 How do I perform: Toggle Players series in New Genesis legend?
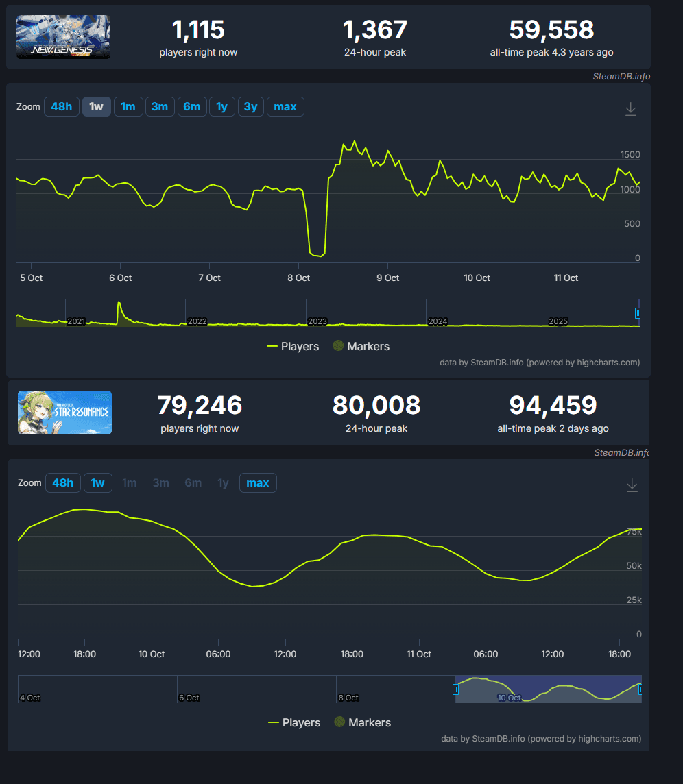(293, 346)
